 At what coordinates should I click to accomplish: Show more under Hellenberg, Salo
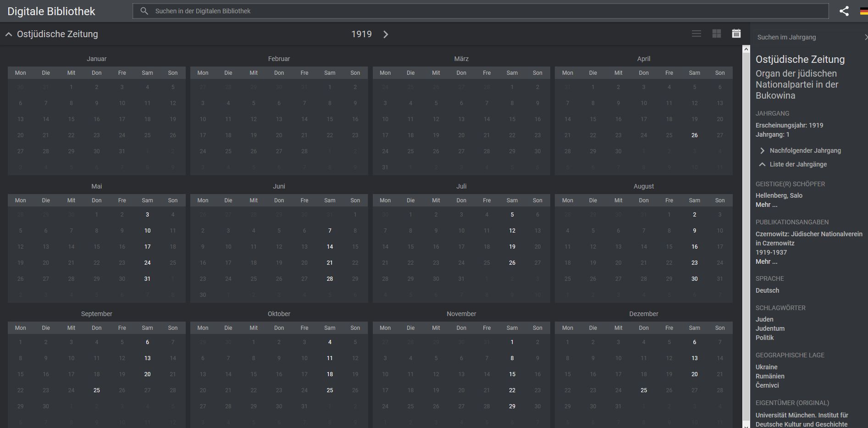(766, 205)
